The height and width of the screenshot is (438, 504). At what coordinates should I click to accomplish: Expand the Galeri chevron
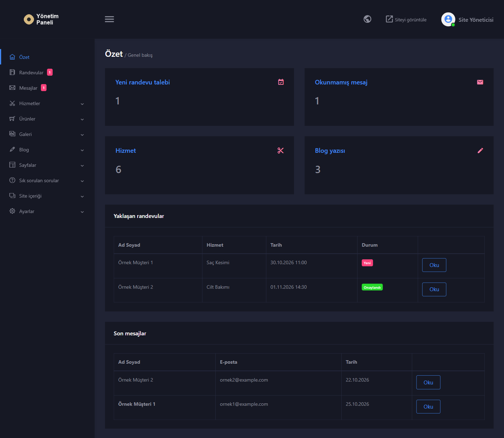(x=82, y=135)
